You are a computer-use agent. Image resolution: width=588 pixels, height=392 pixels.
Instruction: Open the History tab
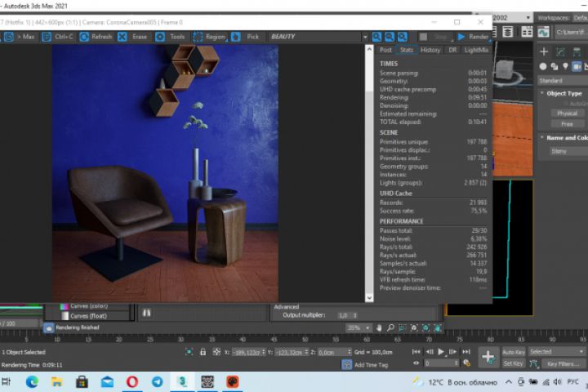coord(430,50)
